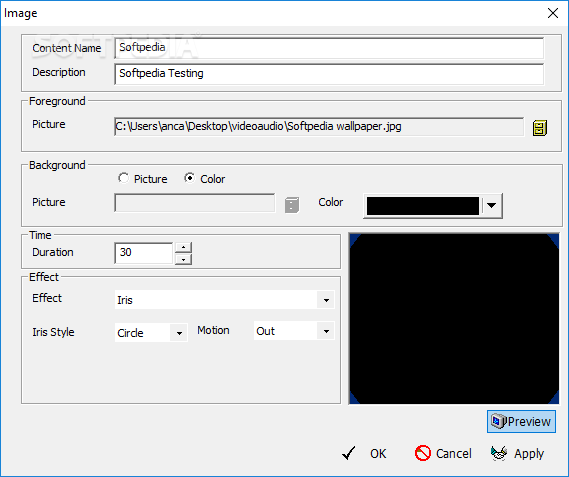Open the Iris Style dropdown showing Circle
This screenshot has width=569, height=477.
coord(179,333)
